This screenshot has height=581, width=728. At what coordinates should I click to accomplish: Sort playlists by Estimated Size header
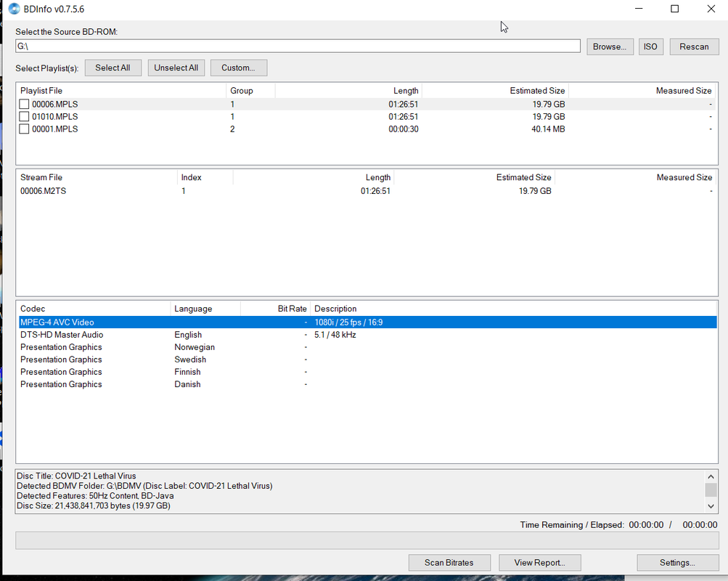495,91
